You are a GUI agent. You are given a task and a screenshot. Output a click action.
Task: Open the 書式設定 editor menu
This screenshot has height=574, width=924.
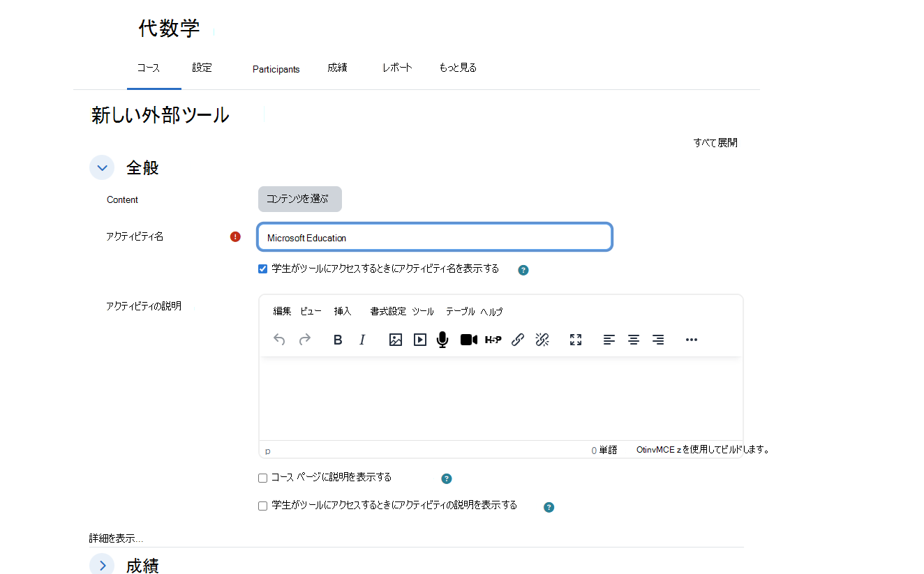[x=388, y=311]
